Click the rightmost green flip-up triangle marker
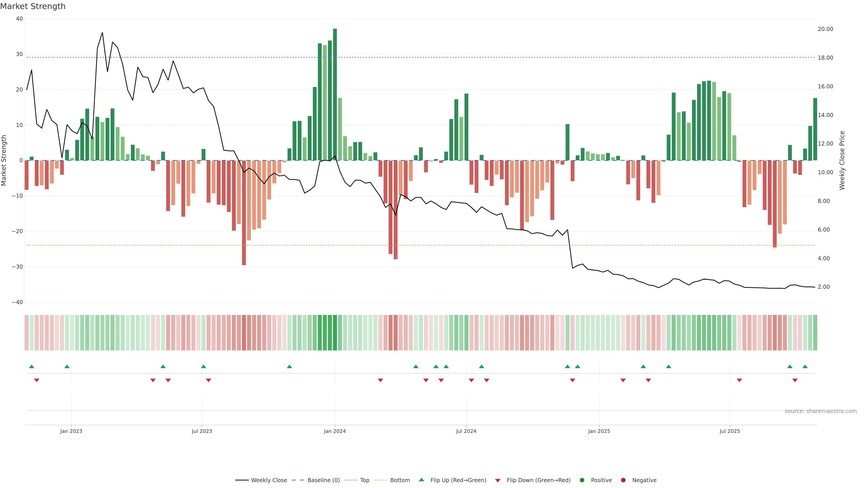Image resolution: width=868 pixels, height=488 pixels. 805,366
